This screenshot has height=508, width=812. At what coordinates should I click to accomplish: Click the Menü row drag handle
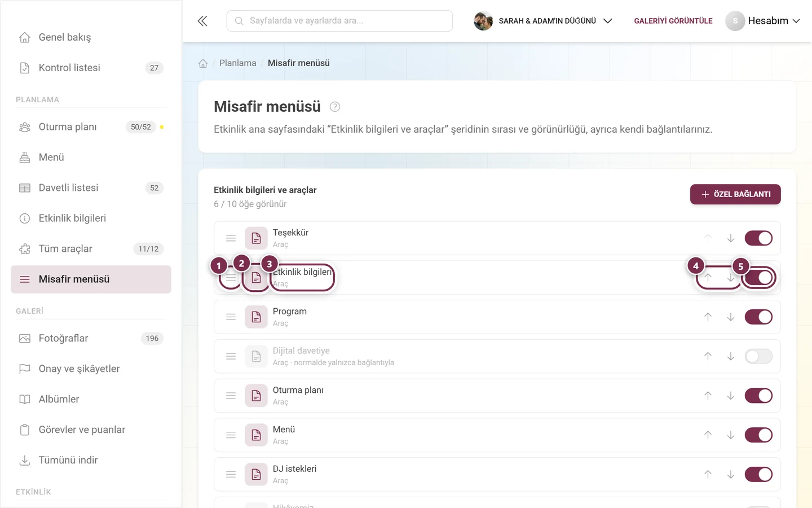click(x=231, y=435)
